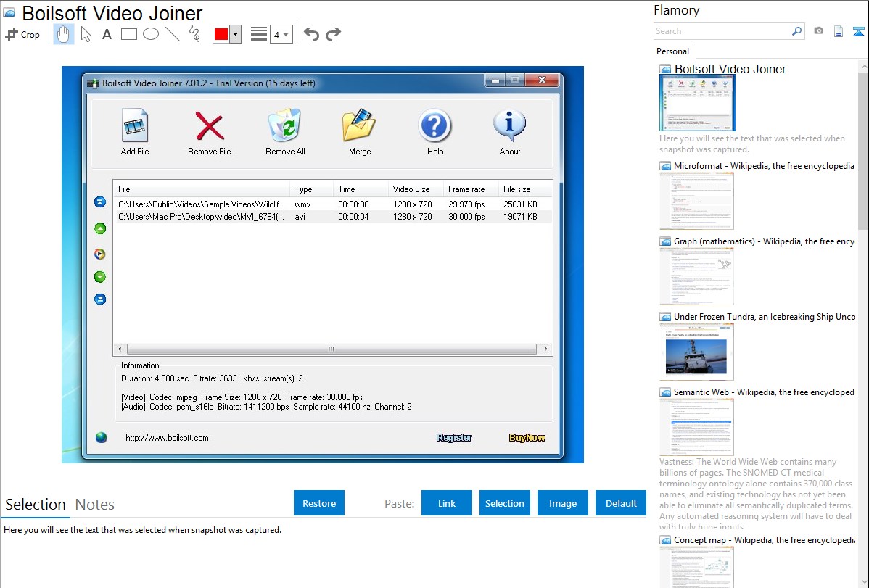Viewport: 869px width, 588px height.
Task: Select the text annotation tool
Action: pos(107,34)
